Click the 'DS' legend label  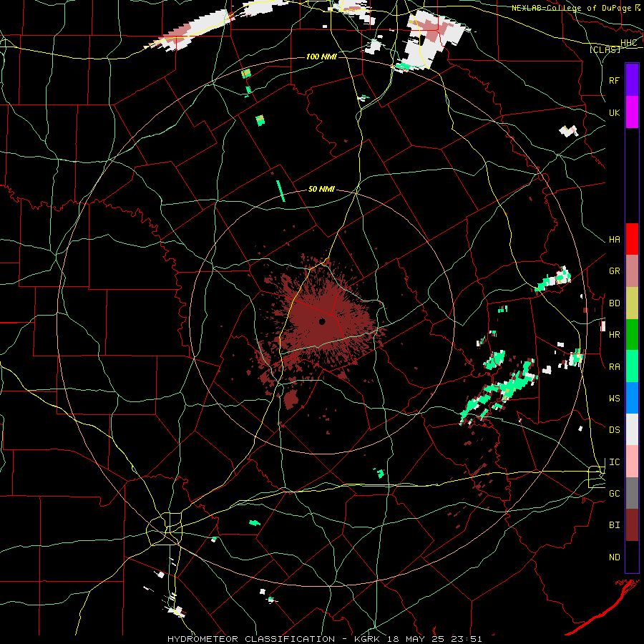tap(614, 430)
